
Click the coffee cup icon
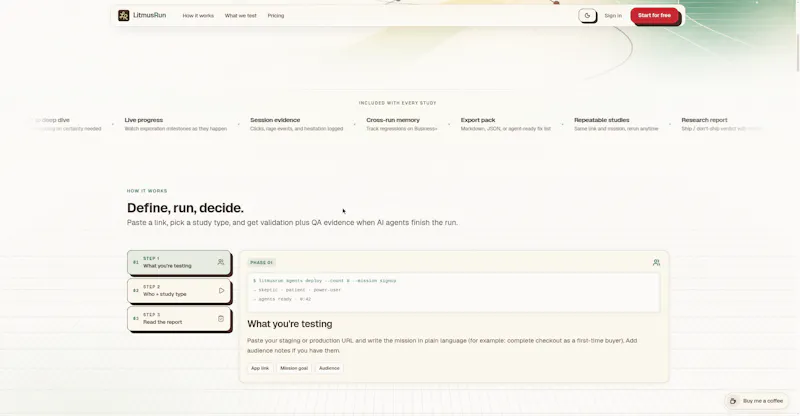click(x=733, y=401)
